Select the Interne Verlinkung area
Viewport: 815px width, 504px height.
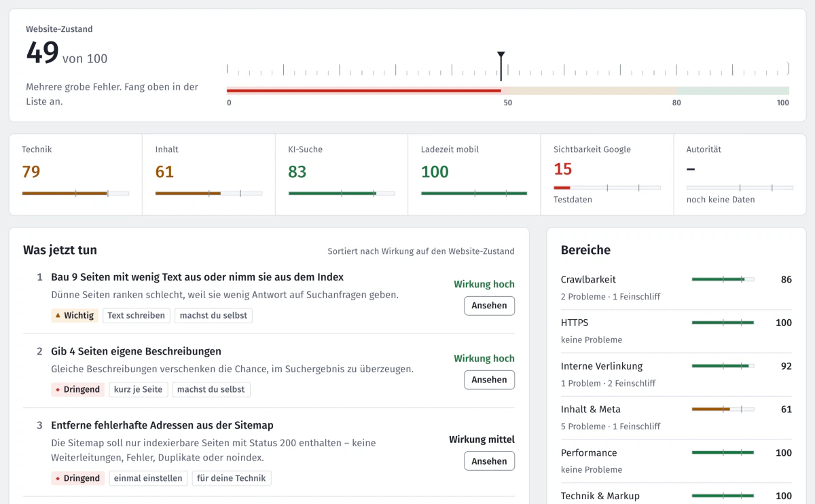coord(676,374)
